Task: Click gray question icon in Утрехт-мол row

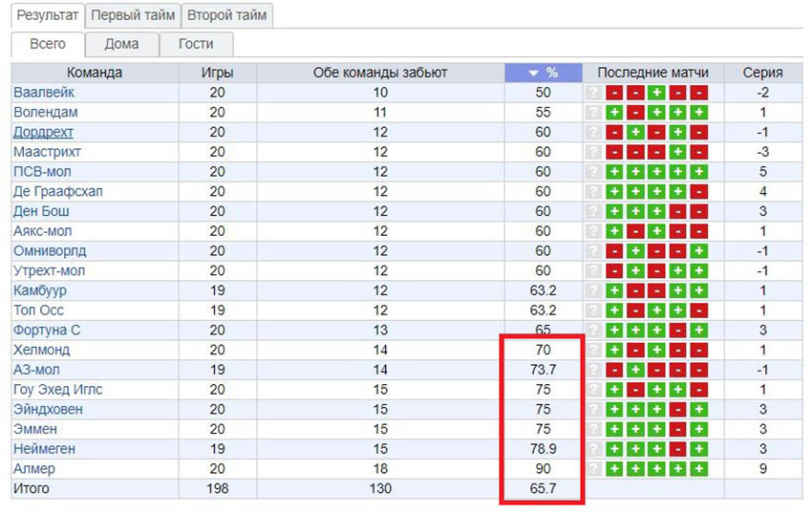Action: pyautogui.click(x=594, y=270)
